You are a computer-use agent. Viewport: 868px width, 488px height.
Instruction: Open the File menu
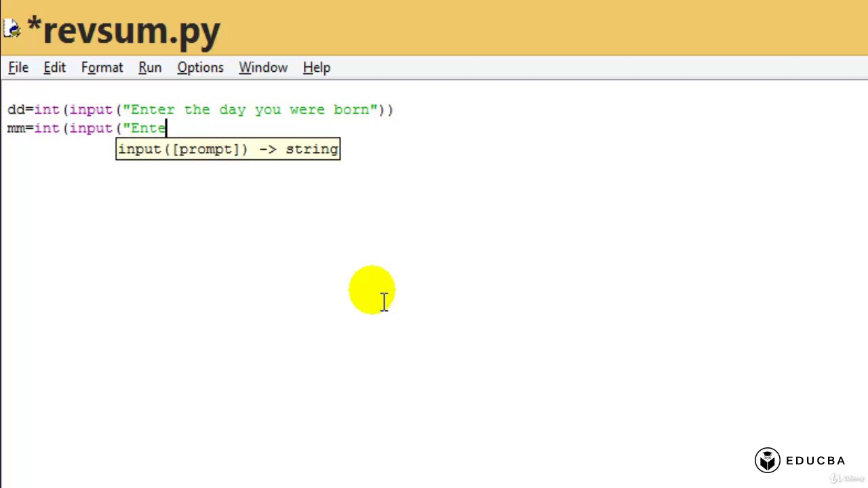[x=18, y=68]
